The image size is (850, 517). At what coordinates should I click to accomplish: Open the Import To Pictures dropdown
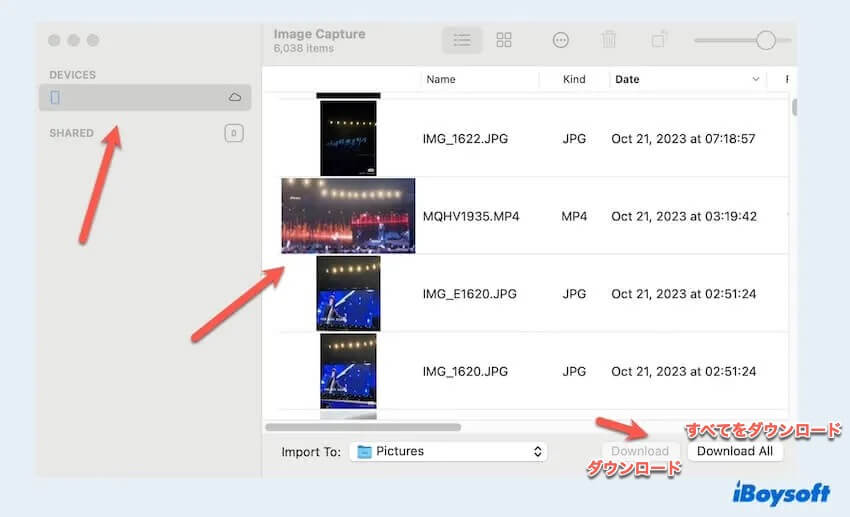coord(448,451)
